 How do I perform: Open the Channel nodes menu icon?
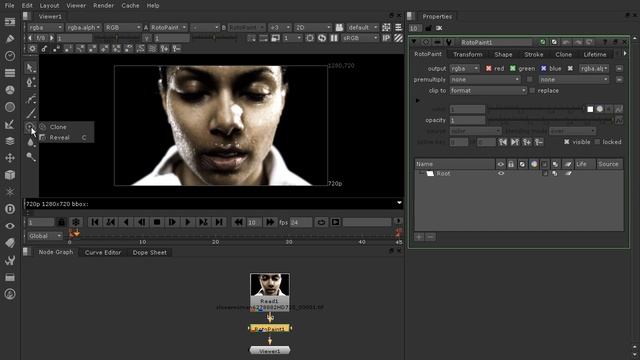[x=10, y=73]
